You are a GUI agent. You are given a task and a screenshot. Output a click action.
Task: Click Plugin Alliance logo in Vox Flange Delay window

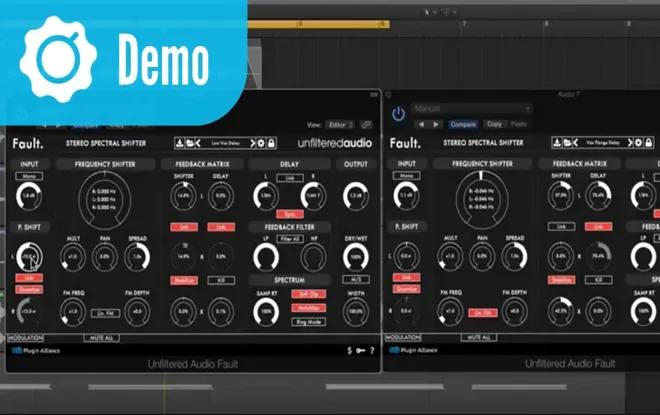(413, 350)
